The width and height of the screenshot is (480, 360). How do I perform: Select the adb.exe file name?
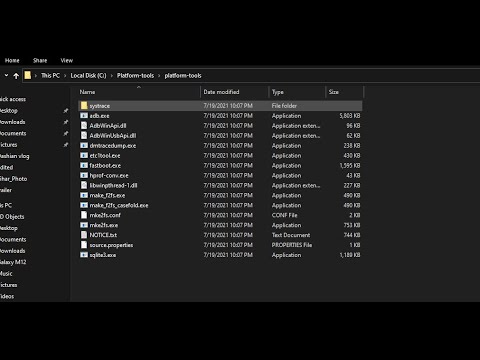tap(99, 116)
